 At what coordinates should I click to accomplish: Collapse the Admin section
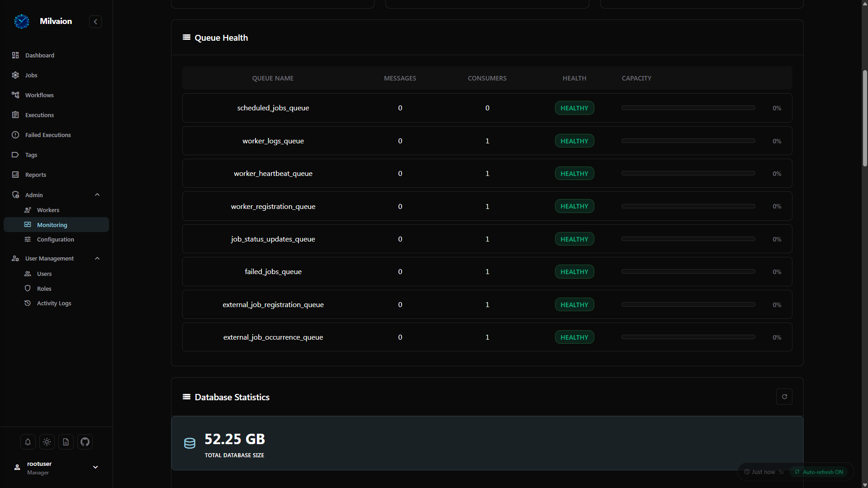(x=97, y=195)
